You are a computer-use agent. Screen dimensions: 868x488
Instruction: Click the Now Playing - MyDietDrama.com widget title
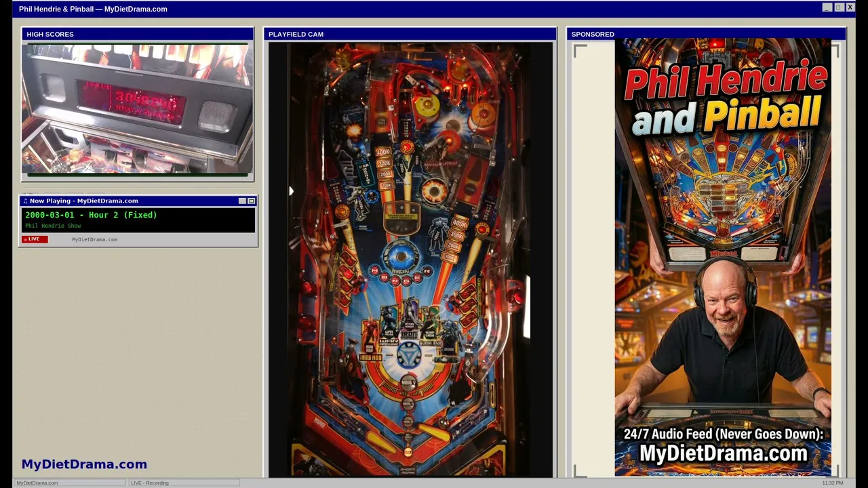83,201
